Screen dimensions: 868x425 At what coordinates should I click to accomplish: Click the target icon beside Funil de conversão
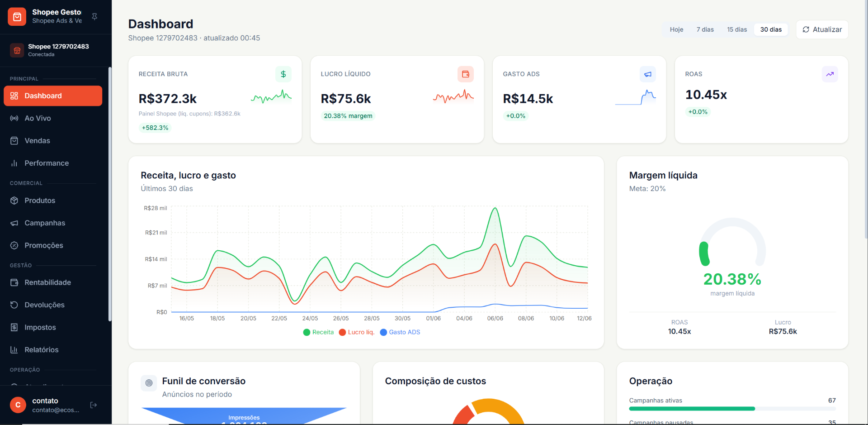pyautogui.click(x=149, y=383)
